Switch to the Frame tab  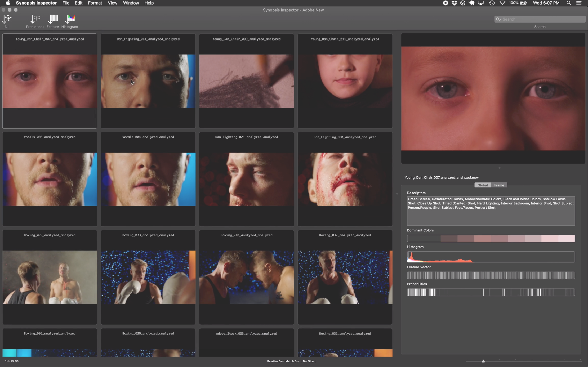click(x=499, y=185)
